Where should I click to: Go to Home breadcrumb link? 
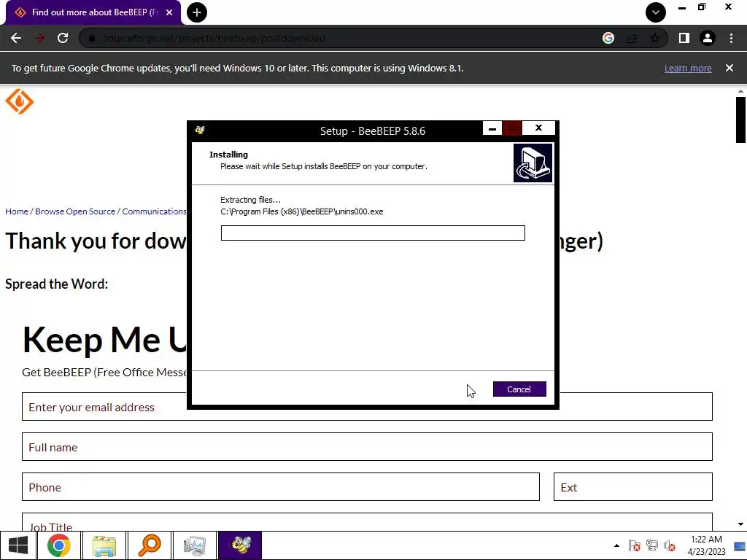click(17, 211)
